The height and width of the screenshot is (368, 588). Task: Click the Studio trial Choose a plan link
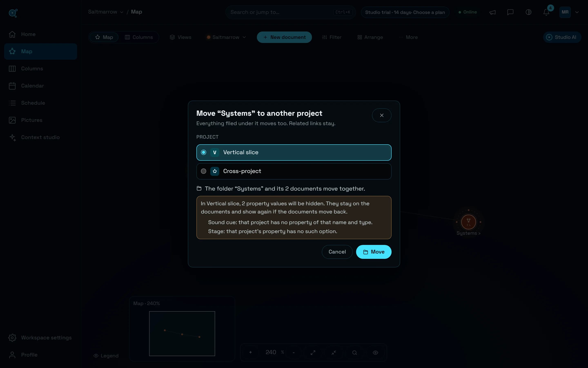coord(405,12)
